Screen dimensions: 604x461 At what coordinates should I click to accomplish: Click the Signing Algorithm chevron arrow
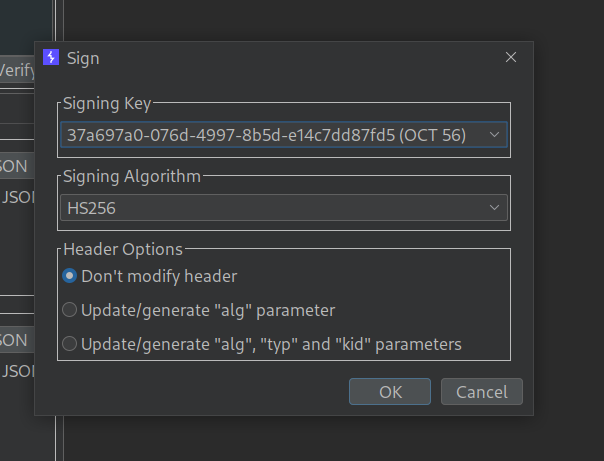coord(494,208)
